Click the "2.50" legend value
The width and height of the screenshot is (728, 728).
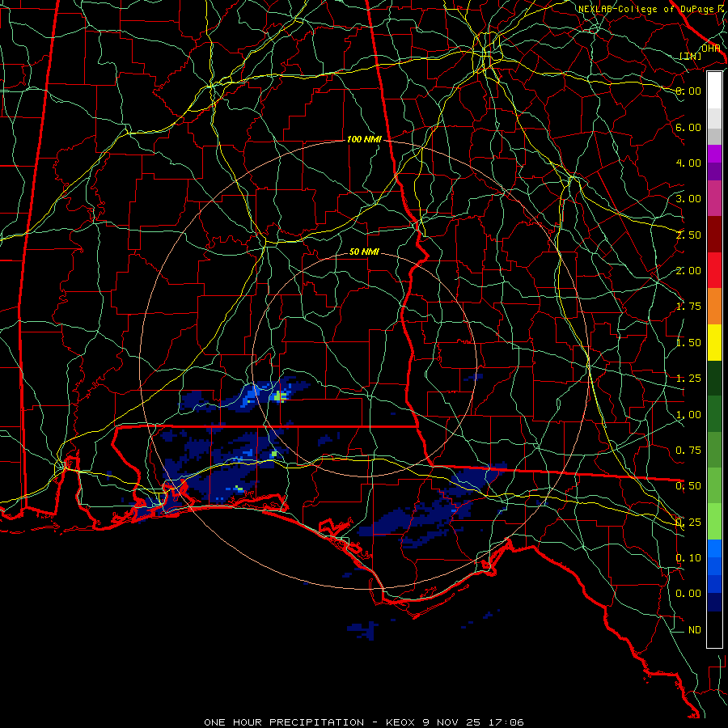688,235
